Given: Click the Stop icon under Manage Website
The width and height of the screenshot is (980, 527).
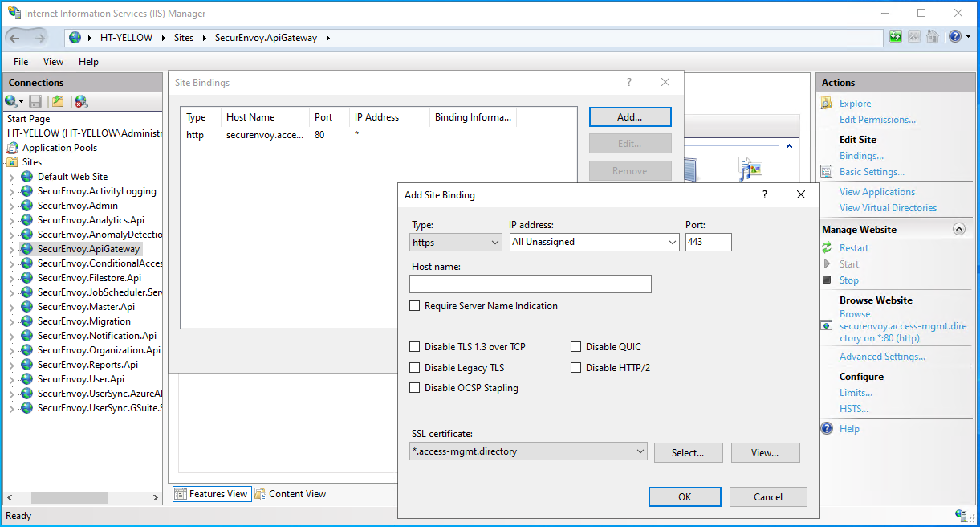Looking at the screenshot, I should click(x=828, y=280).
